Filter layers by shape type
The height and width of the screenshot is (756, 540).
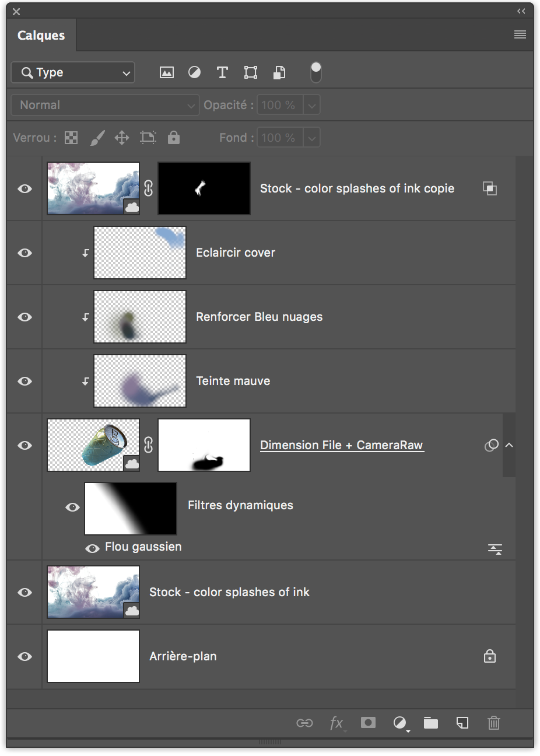pos(251,72)
